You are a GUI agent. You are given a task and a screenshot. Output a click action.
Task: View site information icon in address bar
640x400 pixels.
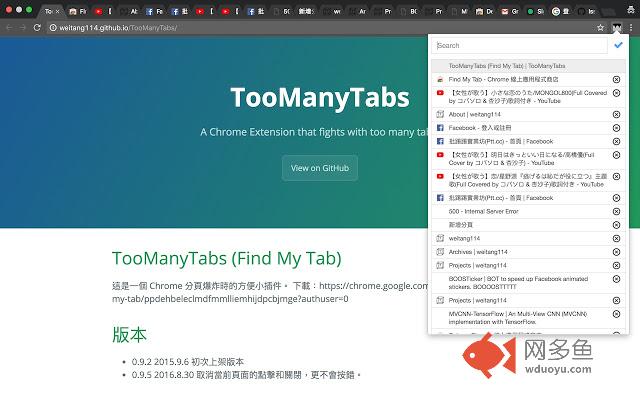53,28
